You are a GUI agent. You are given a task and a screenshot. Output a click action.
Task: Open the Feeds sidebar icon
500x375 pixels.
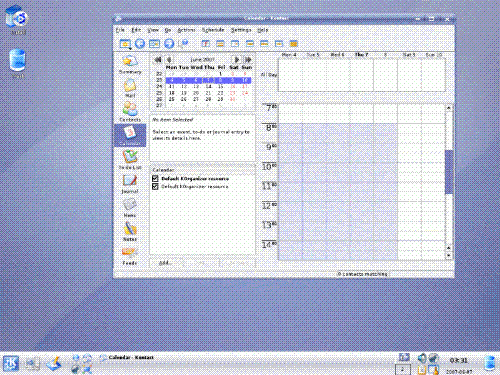[130, 255]
